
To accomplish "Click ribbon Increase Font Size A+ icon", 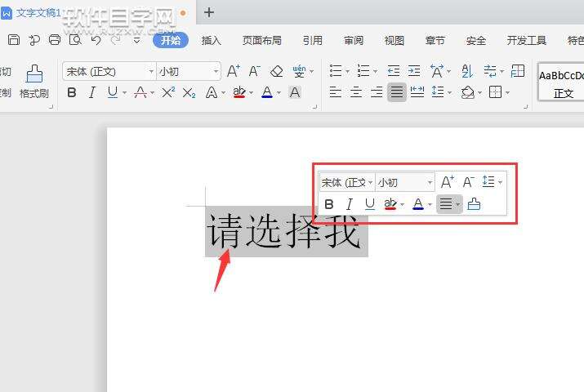I will tap(234, 71).
